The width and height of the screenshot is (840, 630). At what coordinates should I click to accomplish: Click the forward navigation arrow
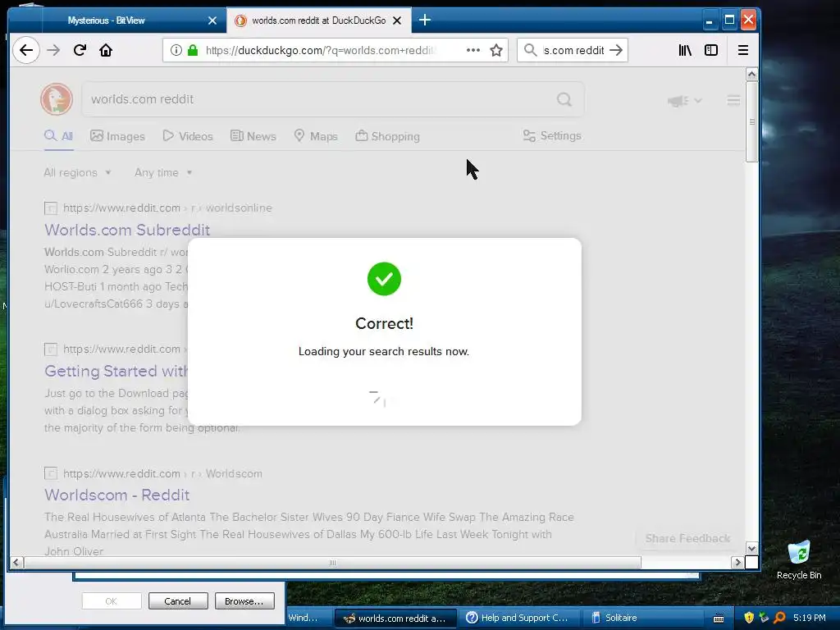[x=53, y=50]
